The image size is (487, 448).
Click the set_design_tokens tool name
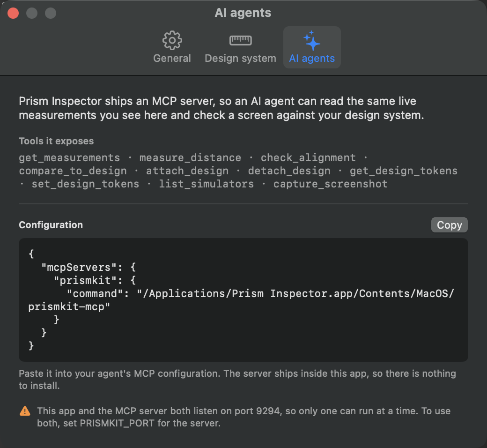click(85, 184)
